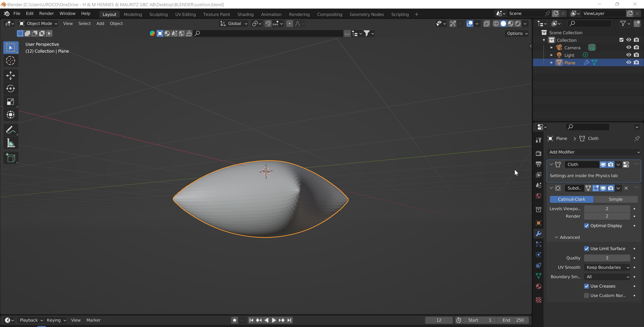
Task: Open the Render menu
Action: [46, 13]
